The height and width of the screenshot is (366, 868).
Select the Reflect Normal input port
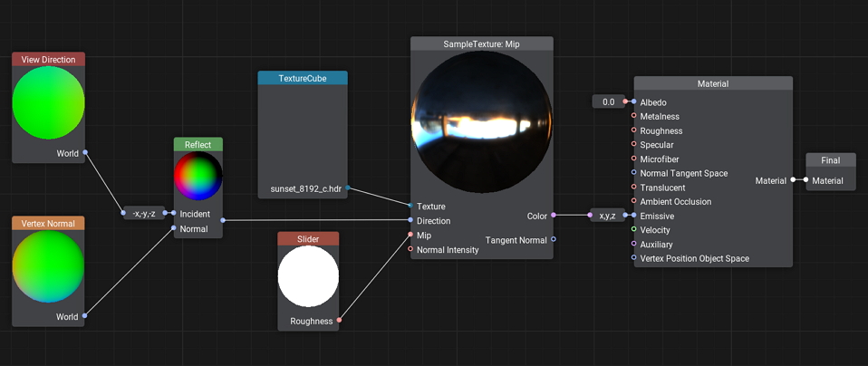(173, 228)
